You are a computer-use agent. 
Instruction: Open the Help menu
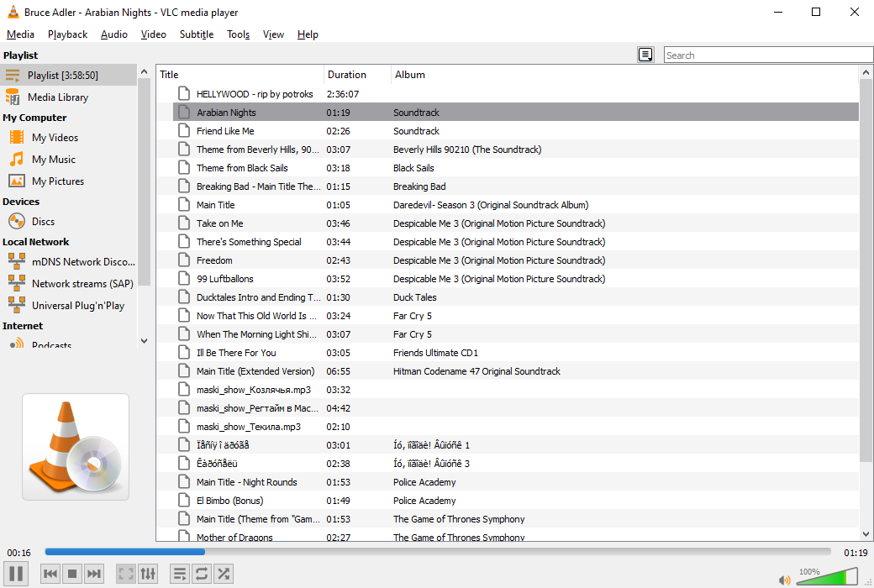[308, 34]
